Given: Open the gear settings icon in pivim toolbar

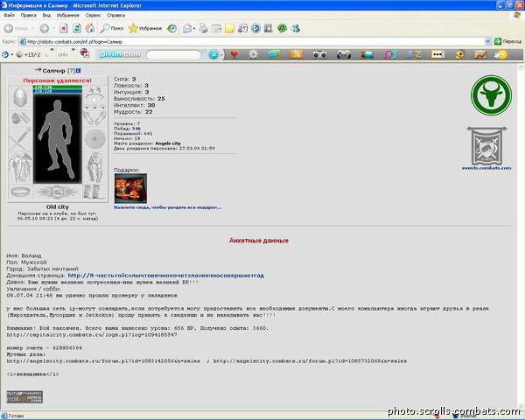Looking at the screenshot, I should coord(253,54).
